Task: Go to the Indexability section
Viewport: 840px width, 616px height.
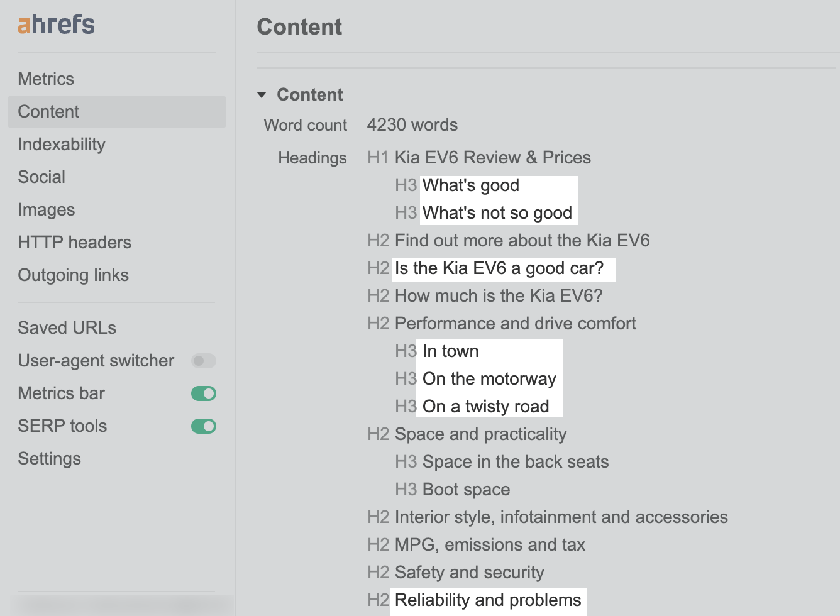Action: [x=62, y=145]
